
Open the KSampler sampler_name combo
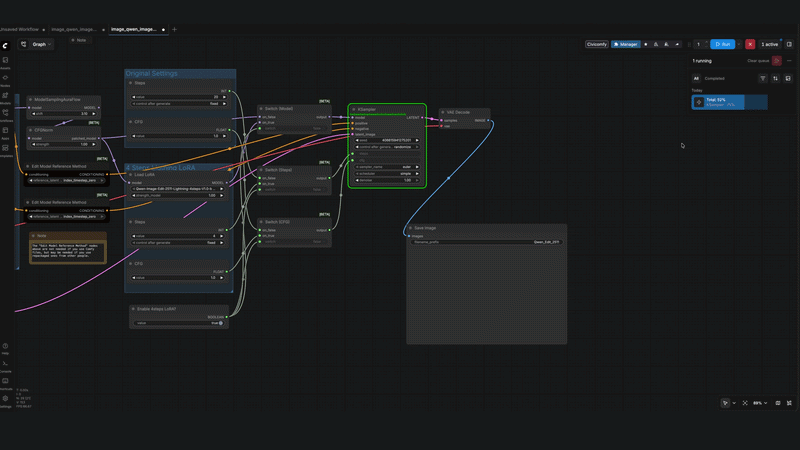[x=387, y=167]
